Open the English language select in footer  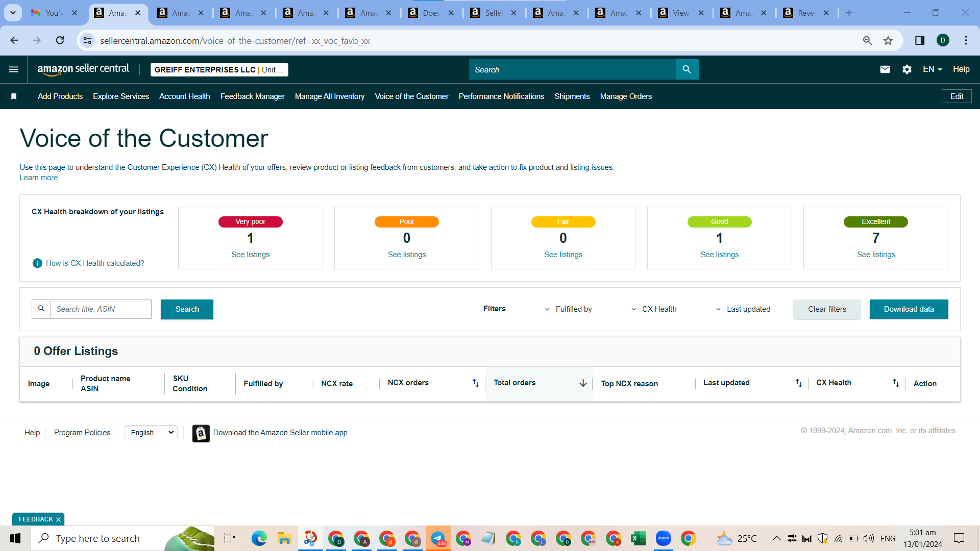pos(151,433)
